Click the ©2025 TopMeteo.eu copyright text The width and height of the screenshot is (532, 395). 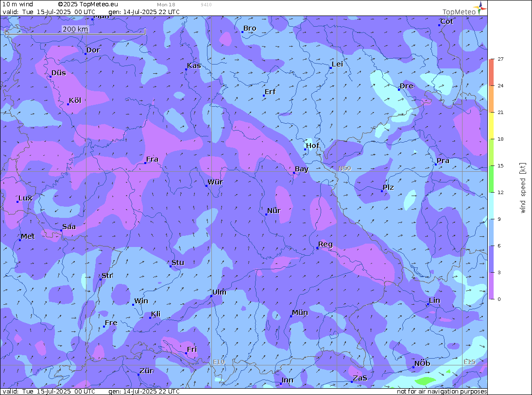tap(88, 4)
